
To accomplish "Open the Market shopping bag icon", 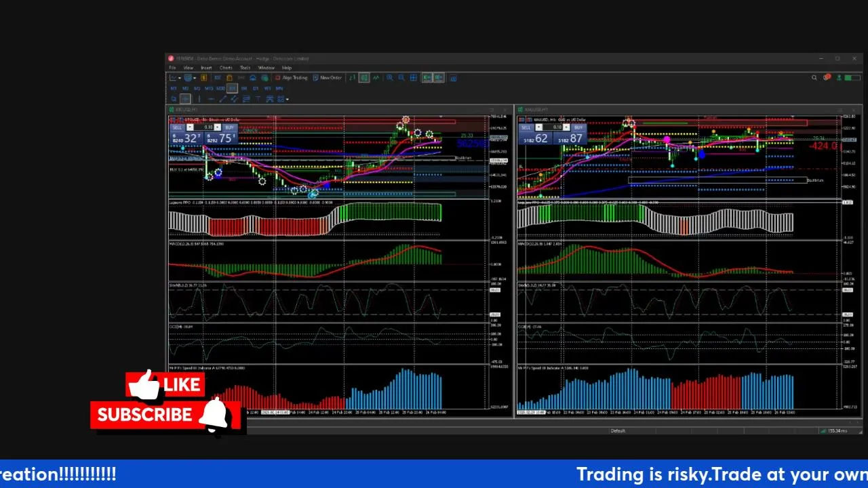I will pos(229,78).
